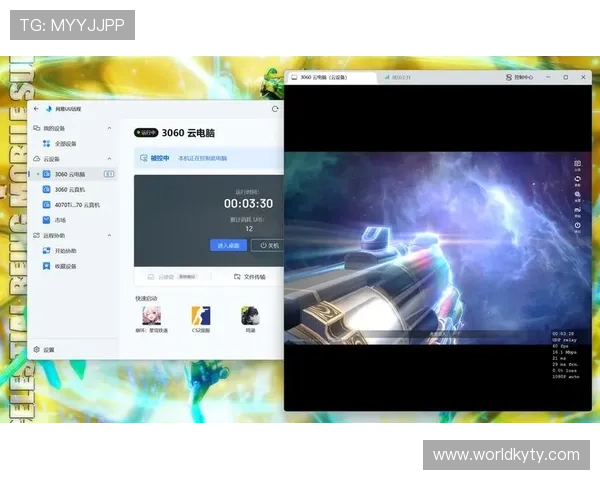The width and height of the screenshot is (600, 480).
Task: Open 设置 at the sidebar bottom
Action: 49,349
